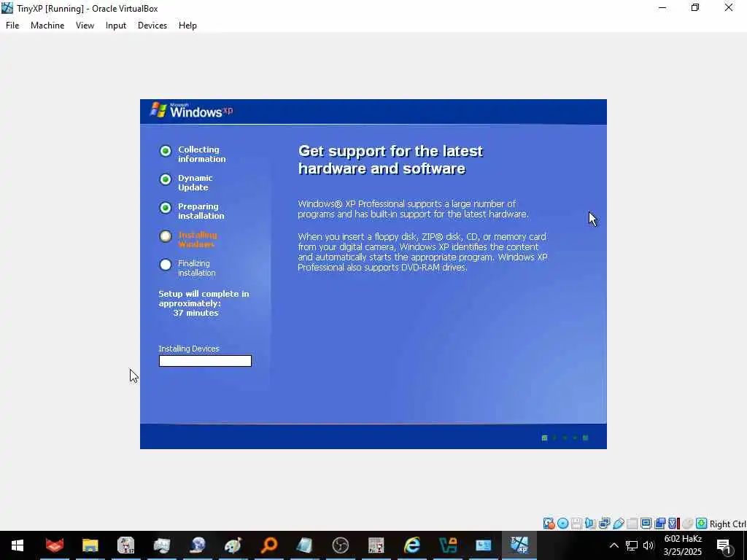Screen dimensions: 747x560
Task: Click the Right Ctrl host key label
Action: click(x=727, y=524)
